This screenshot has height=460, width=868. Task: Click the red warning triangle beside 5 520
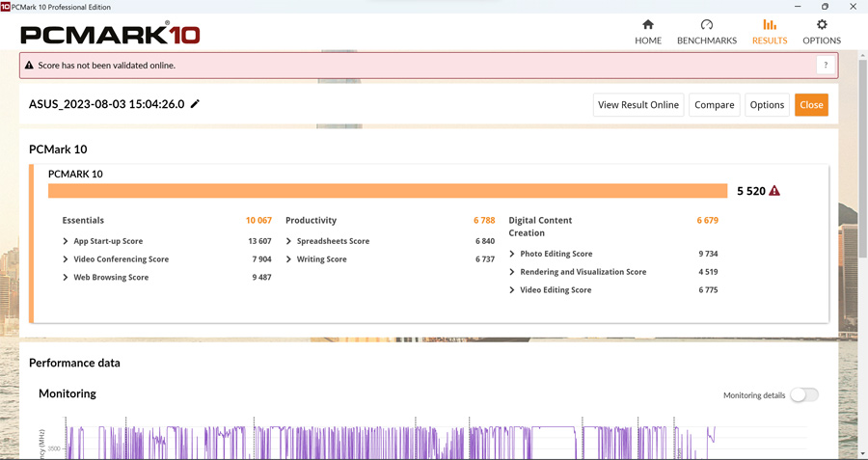tap(774, 191)
